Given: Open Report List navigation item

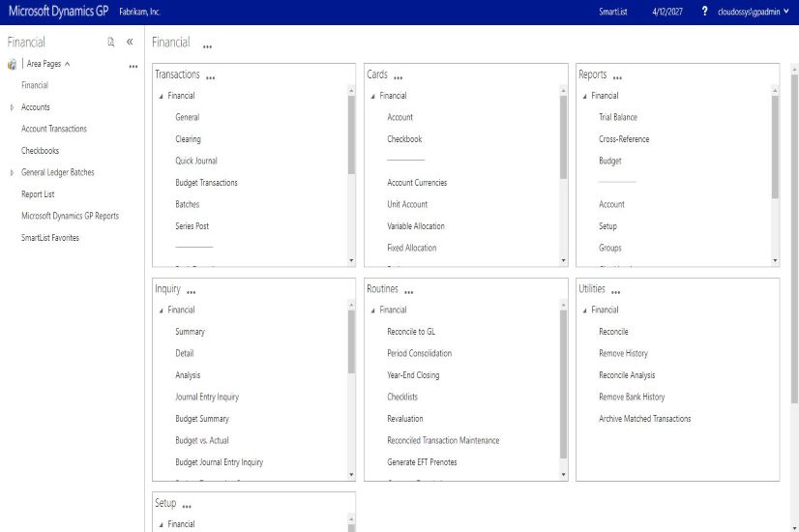Looking at the screenshot, I should point(38,194).
